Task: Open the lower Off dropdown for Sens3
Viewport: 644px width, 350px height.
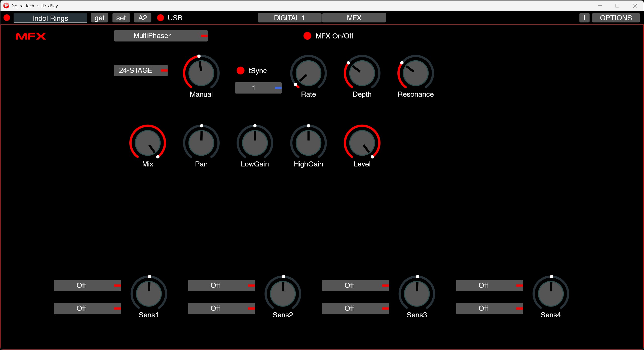Action: (x=355, y=308)
